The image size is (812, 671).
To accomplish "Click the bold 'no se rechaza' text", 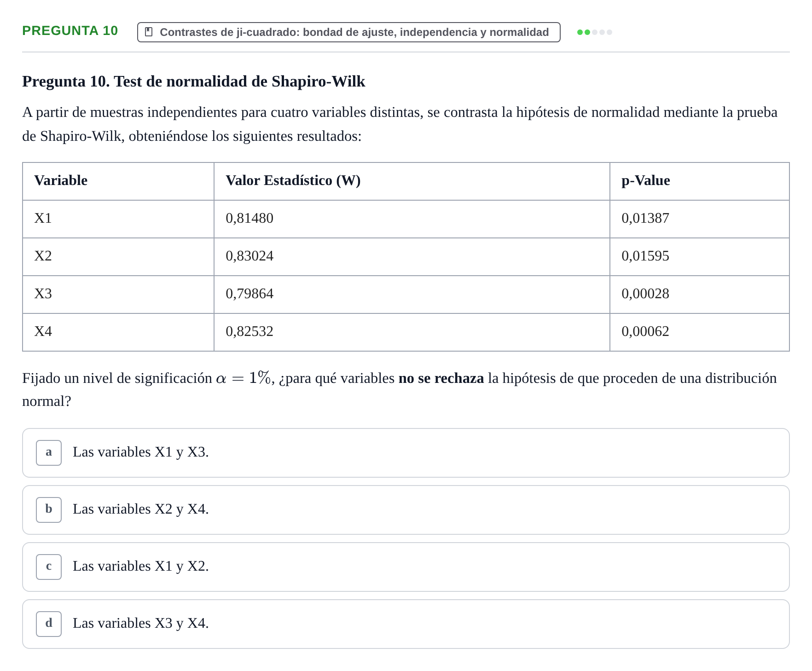I will (441, 378).
